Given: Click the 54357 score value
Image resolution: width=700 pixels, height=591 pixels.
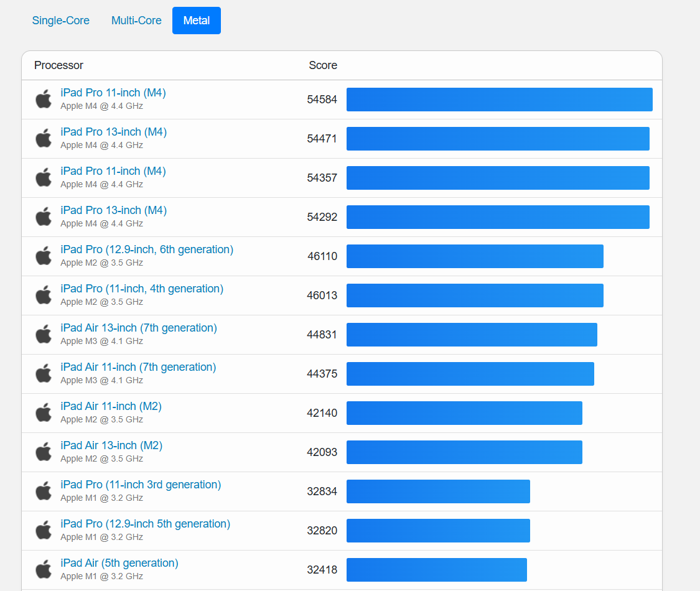Looking at the screenshot, I should click(322, 178).
